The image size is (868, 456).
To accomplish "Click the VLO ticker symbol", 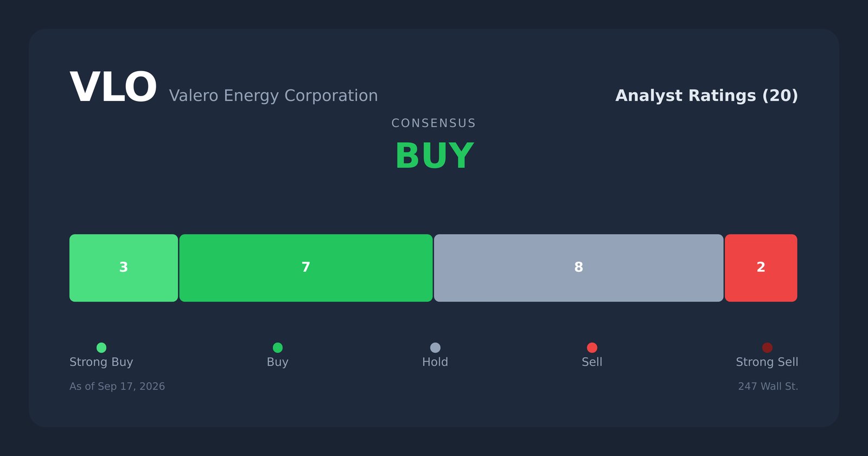I will point(113,87).
